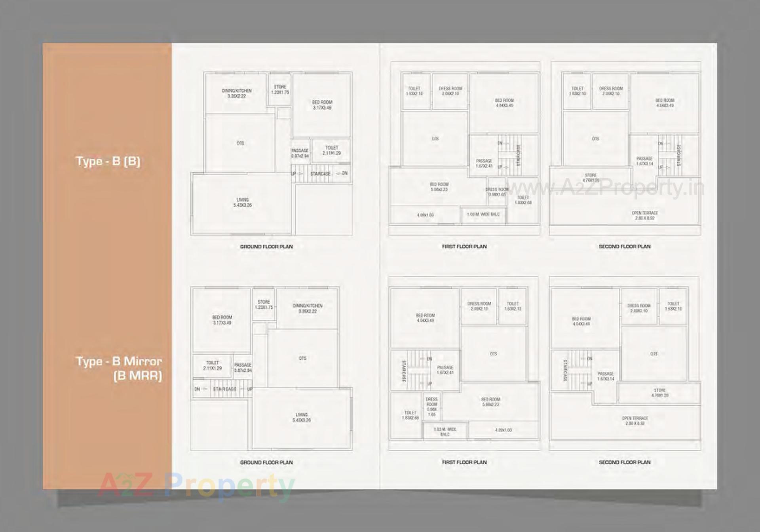Image resolution: width=760 pixels, height=532 pixels.
Task: Click the FIRST FLOOR PLAN caption
Action: tap(464, 246)
